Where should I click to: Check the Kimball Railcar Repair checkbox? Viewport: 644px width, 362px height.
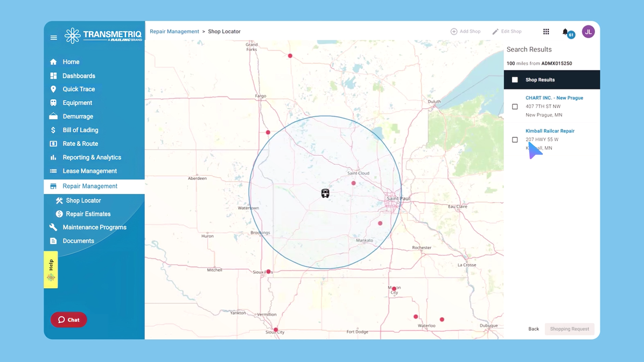click(x=515, y=140)
